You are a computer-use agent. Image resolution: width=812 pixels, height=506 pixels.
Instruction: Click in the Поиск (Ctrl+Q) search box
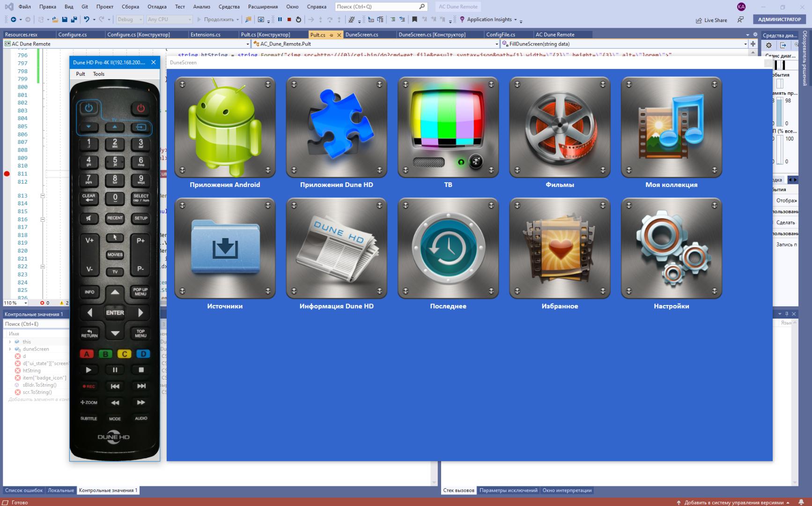point(381,7)
